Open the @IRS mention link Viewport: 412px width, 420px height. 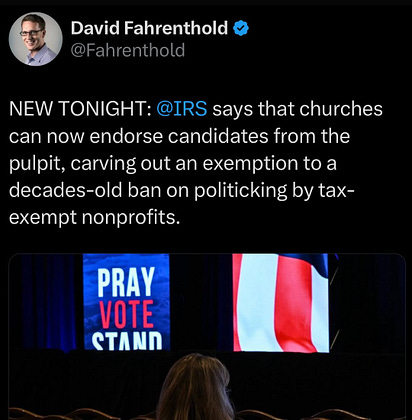(182, 109)
